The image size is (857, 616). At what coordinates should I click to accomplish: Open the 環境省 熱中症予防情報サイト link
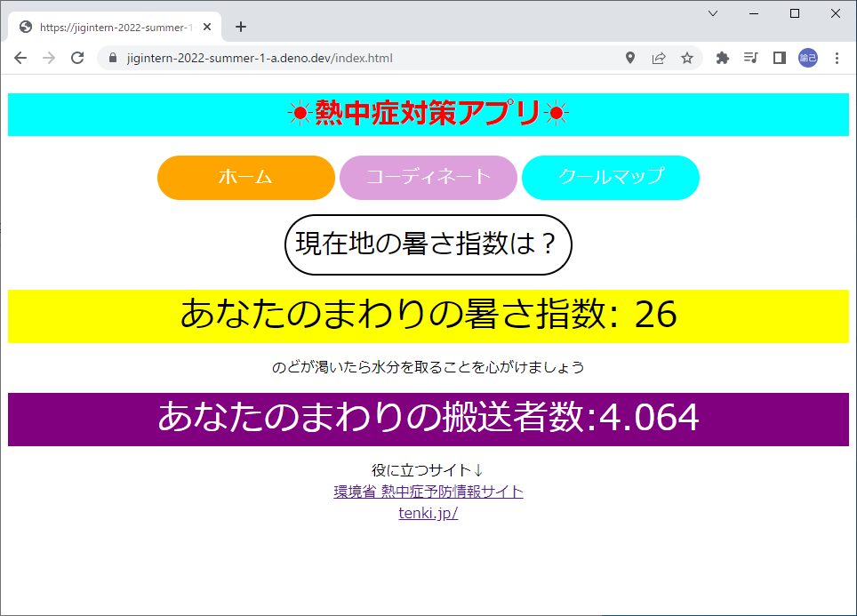point(428,491)
